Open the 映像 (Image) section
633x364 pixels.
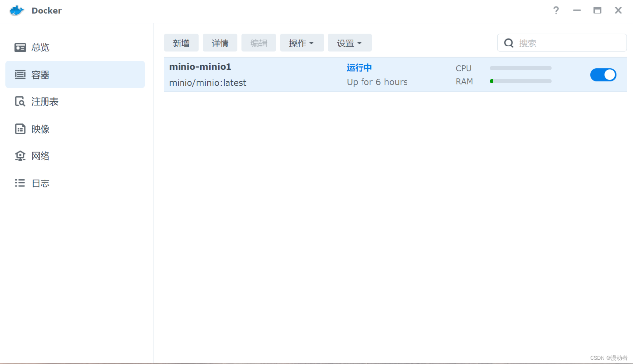41,129
